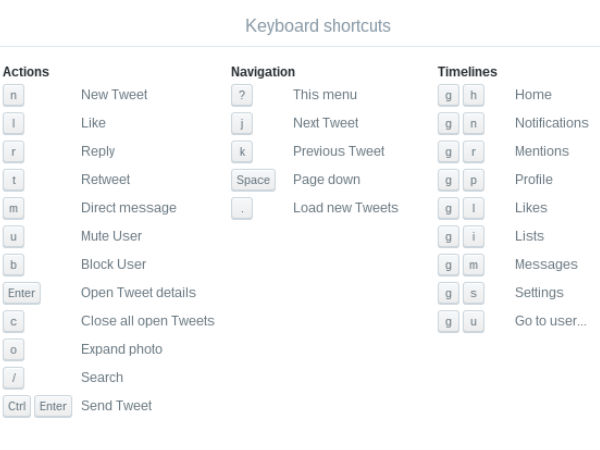Image resolution: width=600 pixels, height=450 pixels.
Task: Click the Space key badge for Page down
Action: [x=253, y=180]
